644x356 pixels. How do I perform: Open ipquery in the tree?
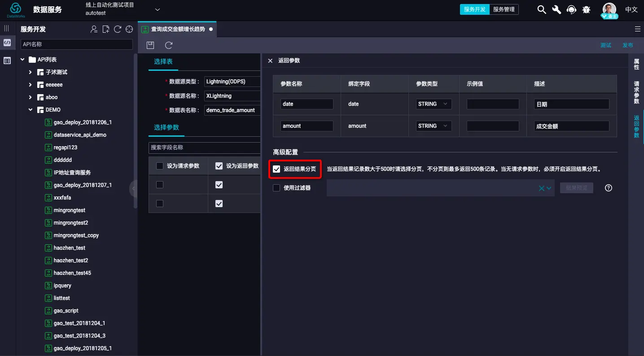tap(62, 286)
